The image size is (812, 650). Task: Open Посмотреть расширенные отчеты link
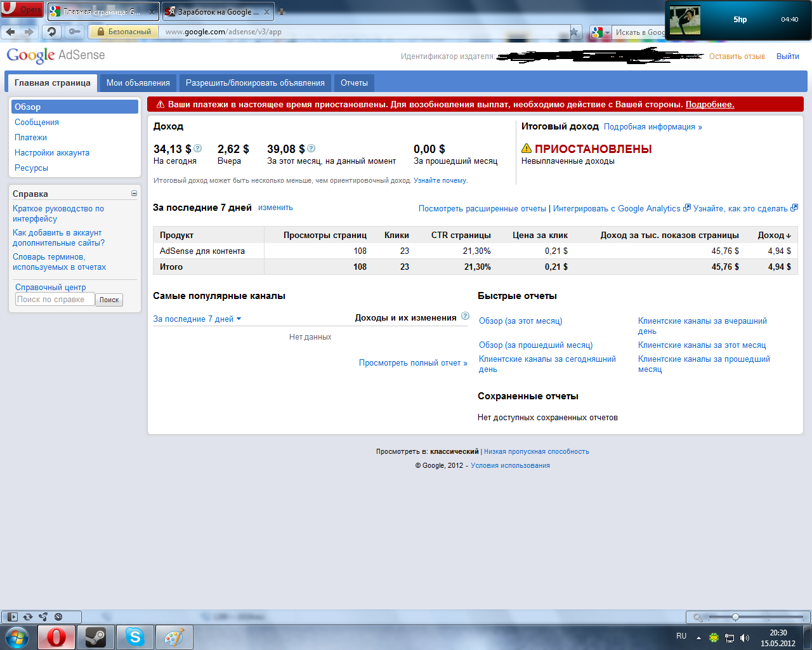click(482, 208)
